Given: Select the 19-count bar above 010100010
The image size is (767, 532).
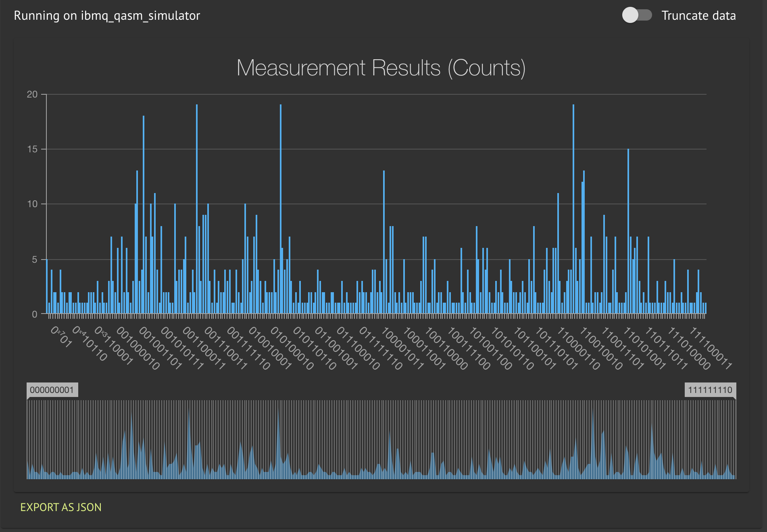Looking at the screenshot, I should 281,209.
